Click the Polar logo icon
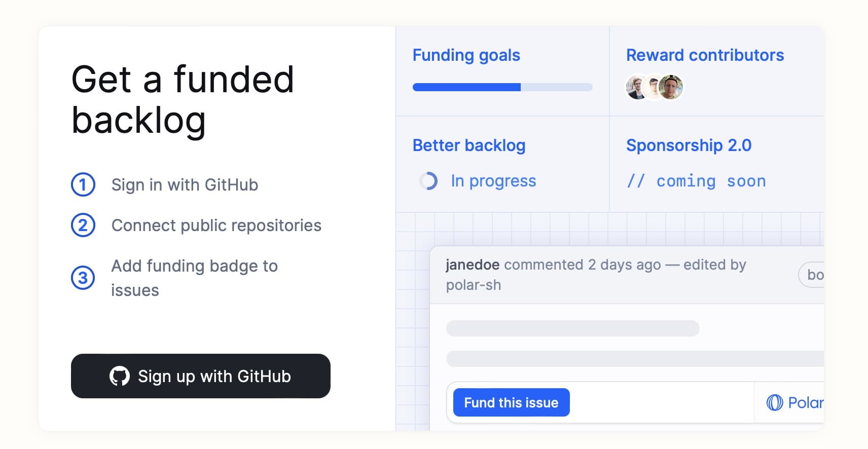 775,403
